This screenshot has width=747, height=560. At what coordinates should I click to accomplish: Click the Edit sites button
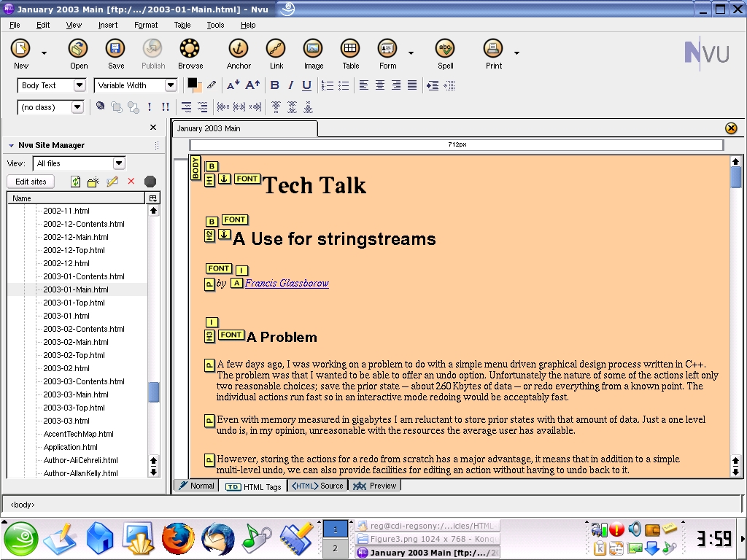click(x=31, y=182)
